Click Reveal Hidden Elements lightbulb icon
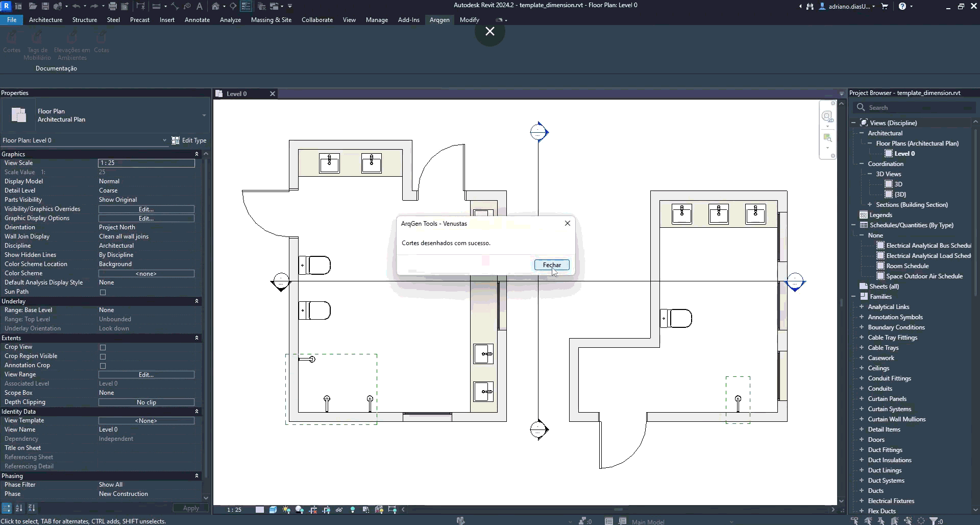The width and height of the screenshot is (980, 525). pyautogui.click(x=353, y=510)
